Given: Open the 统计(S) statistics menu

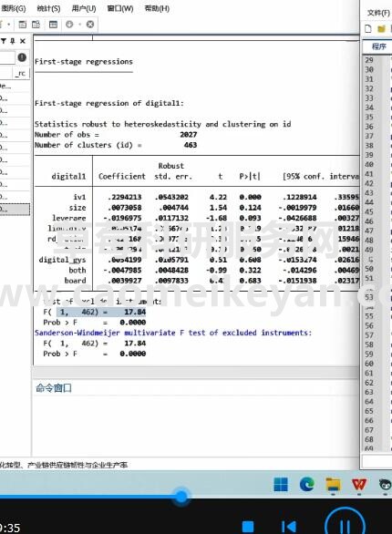Looking at the screenshot, I should pos(48,8).
